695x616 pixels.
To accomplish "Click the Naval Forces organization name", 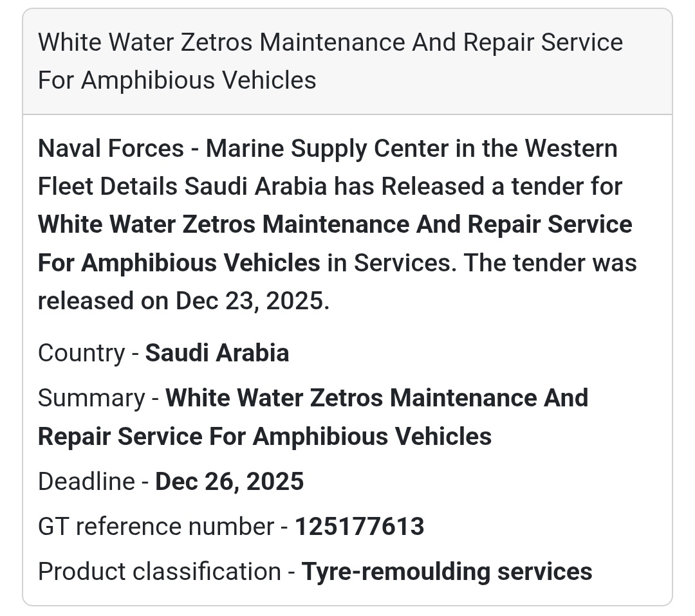I will click(x=111, y=149).
